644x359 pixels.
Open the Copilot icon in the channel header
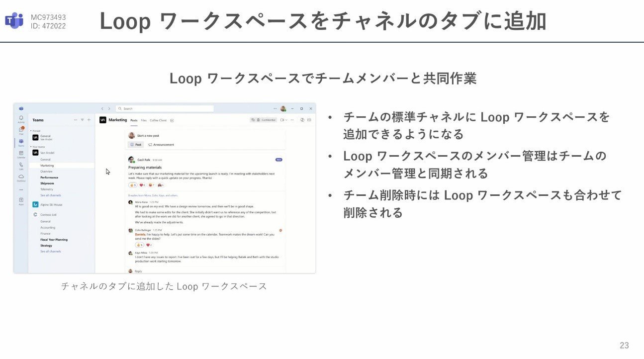click(x=302, y=120)
